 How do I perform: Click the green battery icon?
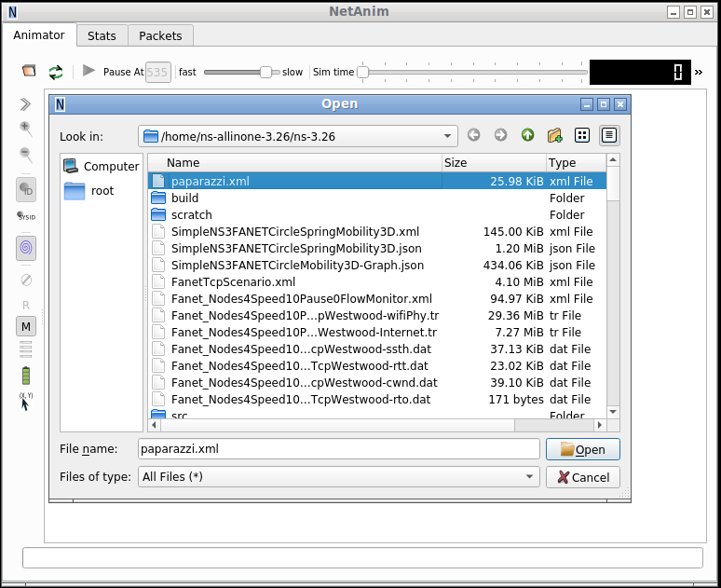(x=26, y=376)
